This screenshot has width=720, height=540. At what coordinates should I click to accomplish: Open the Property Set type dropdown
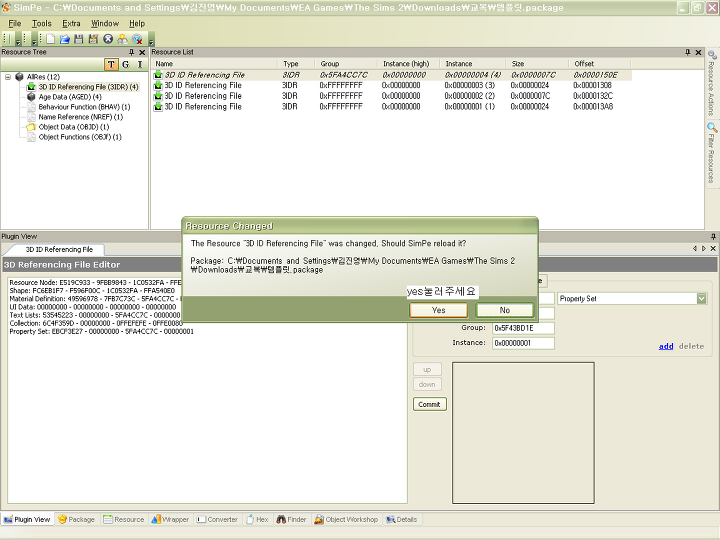(x=701, y=298)
